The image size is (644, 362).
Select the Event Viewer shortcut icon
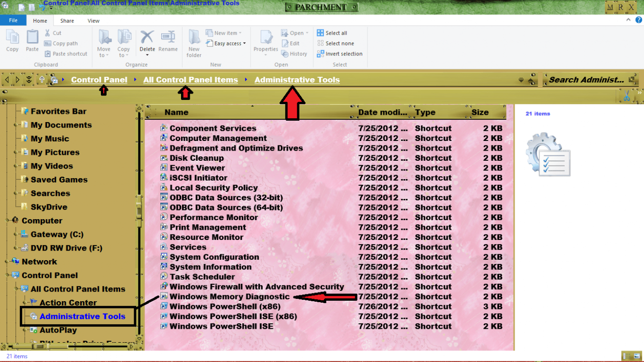pyautogui.click(x=164, y=168)
